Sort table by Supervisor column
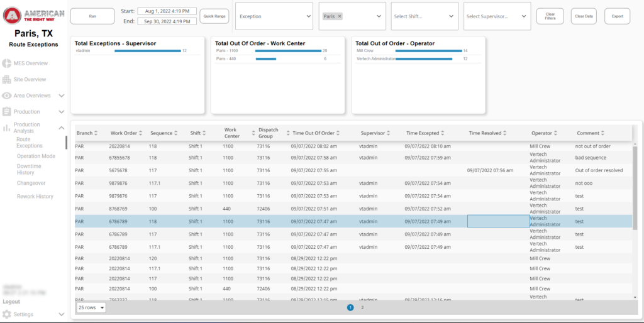This screenshot has height=323, width=644. pos(388,133)
